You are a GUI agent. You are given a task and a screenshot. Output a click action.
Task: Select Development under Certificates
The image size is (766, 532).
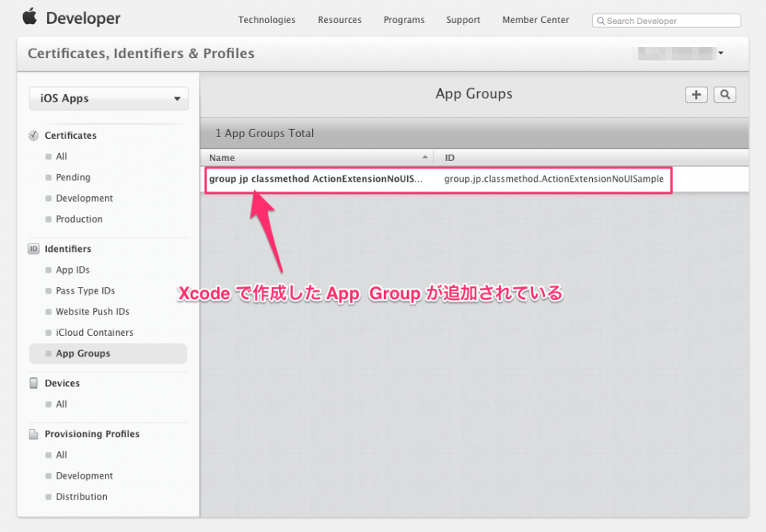(x=84, y=199)
